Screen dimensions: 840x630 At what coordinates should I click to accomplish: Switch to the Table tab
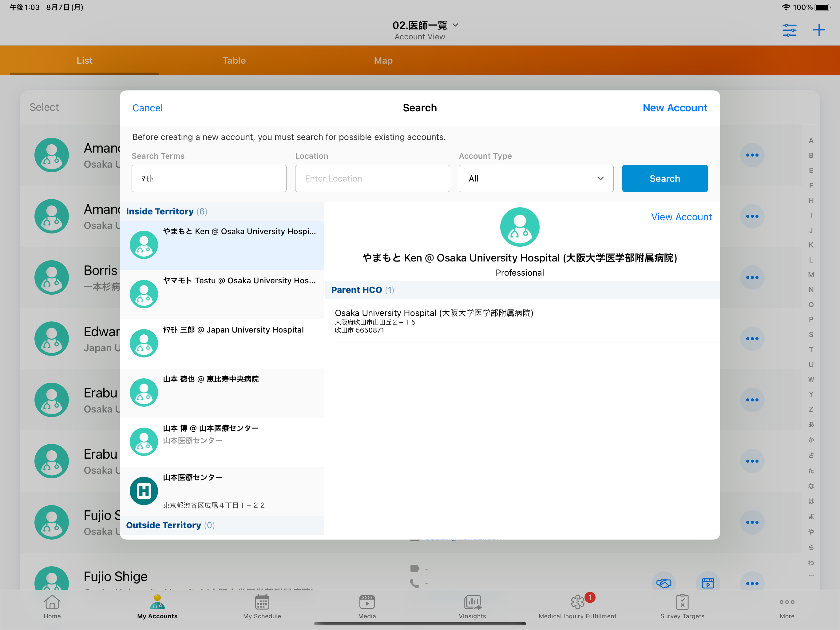point(234,60)
